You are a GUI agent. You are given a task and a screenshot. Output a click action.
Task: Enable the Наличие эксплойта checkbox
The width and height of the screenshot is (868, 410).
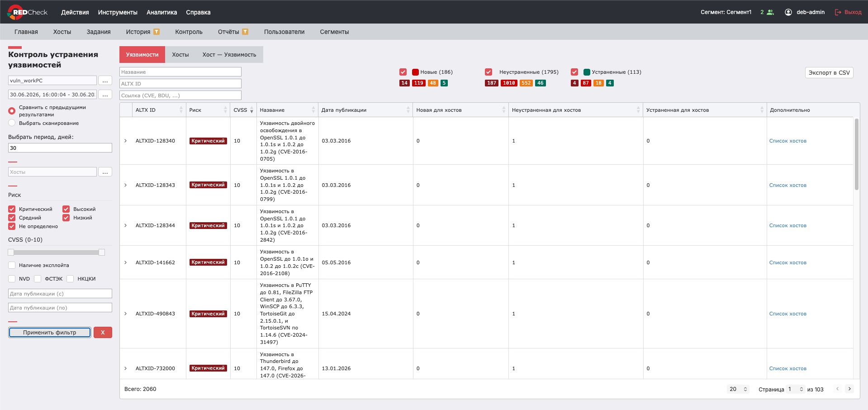coord(12,265)
